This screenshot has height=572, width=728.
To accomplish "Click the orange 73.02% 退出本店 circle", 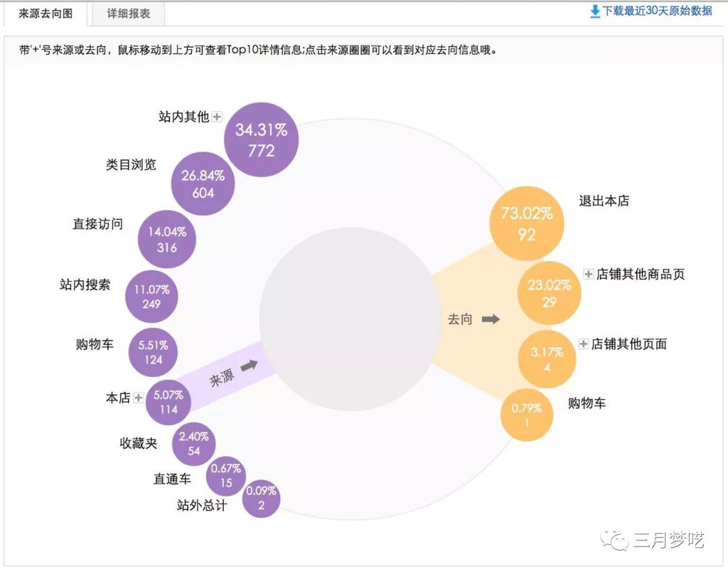I will click(x=527, y=223).
